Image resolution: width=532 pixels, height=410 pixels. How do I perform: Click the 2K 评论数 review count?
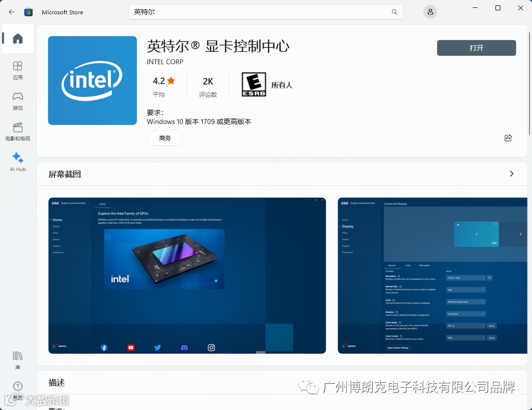click(208, 86)
